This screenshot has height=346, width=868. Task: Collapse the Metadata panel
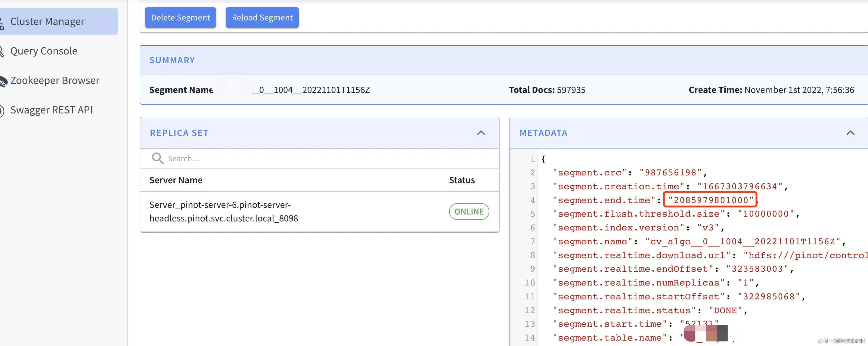tap(850, 133)
